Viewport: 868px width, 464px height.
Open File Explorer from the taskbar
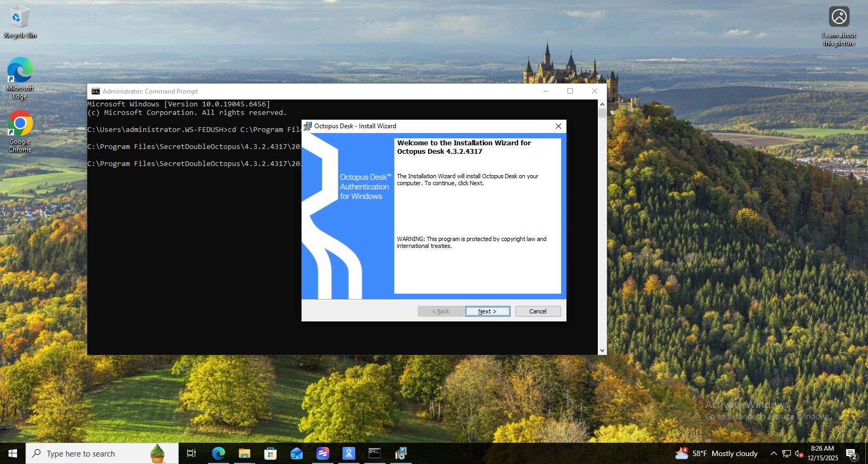(x=244, y=453)
